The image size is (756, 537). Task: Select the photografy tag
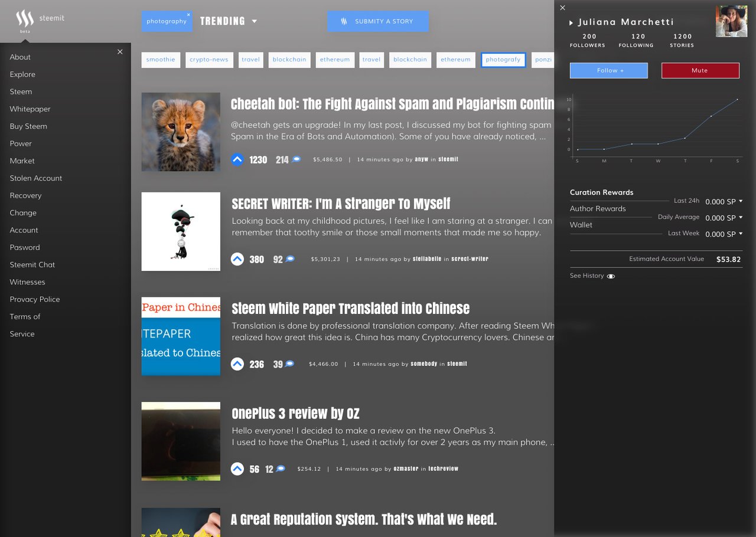[503, 60]
